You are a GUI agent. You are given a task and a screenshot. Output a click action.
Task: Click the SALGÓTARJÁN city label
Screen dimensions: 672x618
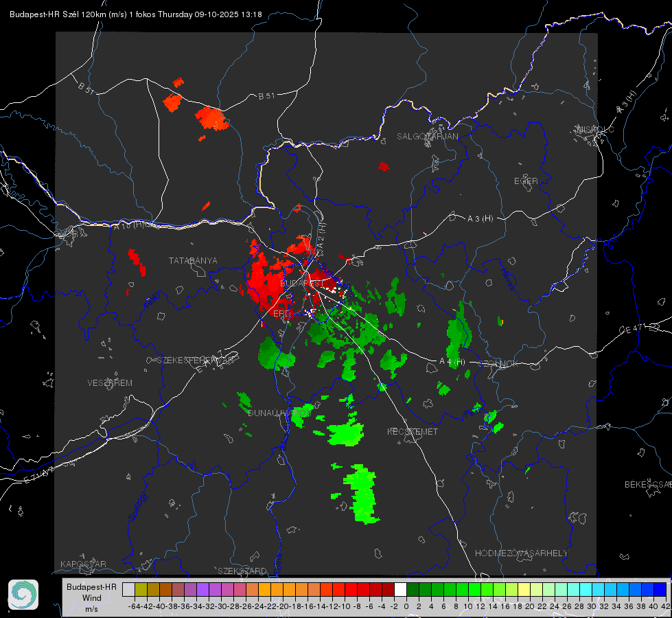click(427, 137)
